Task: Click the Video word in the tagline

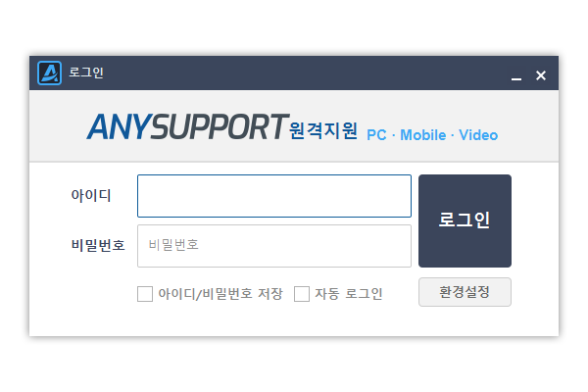Action: pyautogui.click(x=478, y=135)
